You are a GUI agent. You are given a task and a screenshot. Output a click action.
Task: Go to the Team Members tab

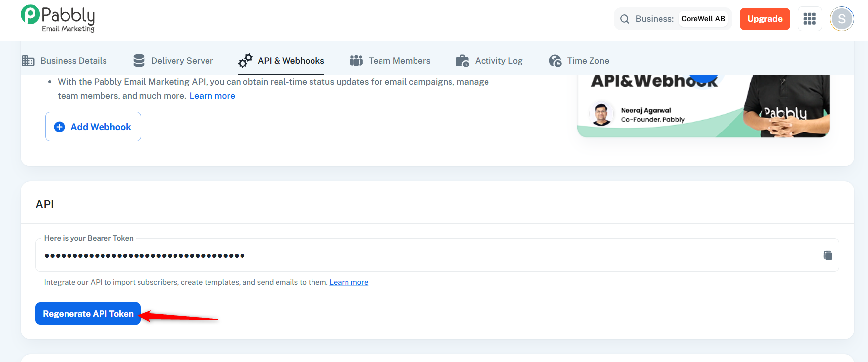390,61
